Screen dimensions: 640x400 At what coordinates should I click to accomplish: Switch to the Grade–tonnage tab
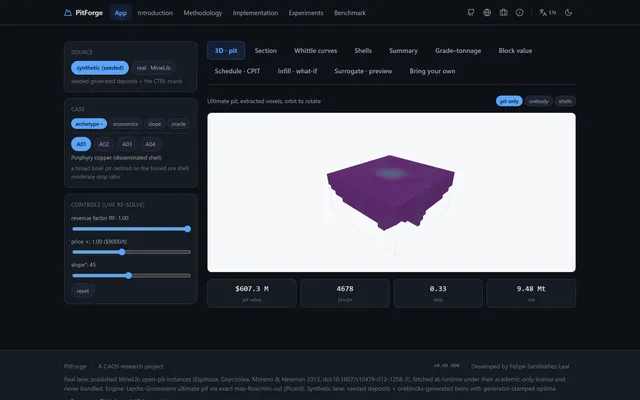pyautogui.click(x=458, y=51)
